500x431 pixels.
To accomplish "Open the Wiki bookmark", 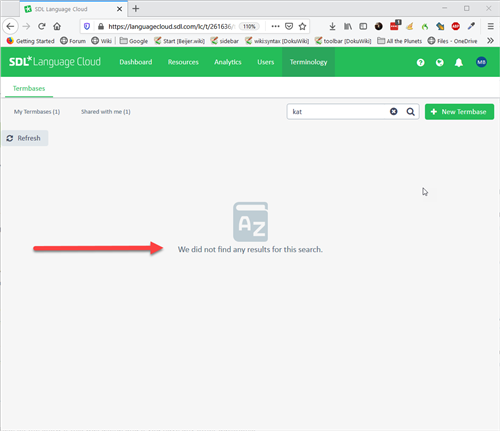I will pyautogui.click(x=102, y=41).
